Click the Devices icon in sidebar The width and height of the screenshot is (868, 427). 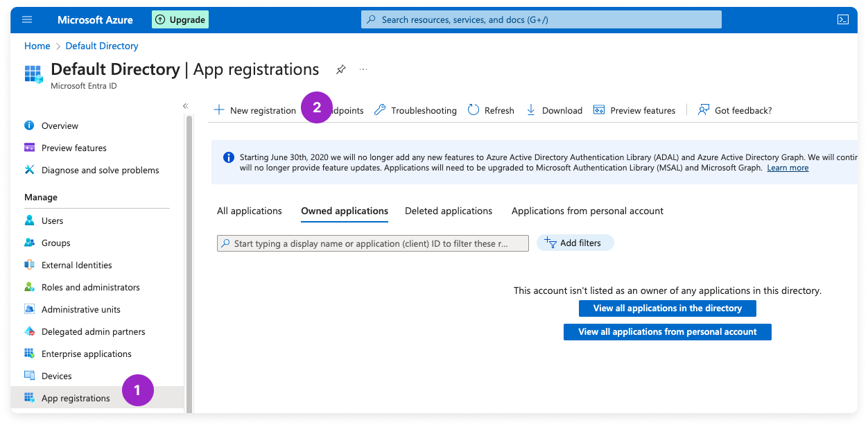pyautogui.click(x=29, y=376)
